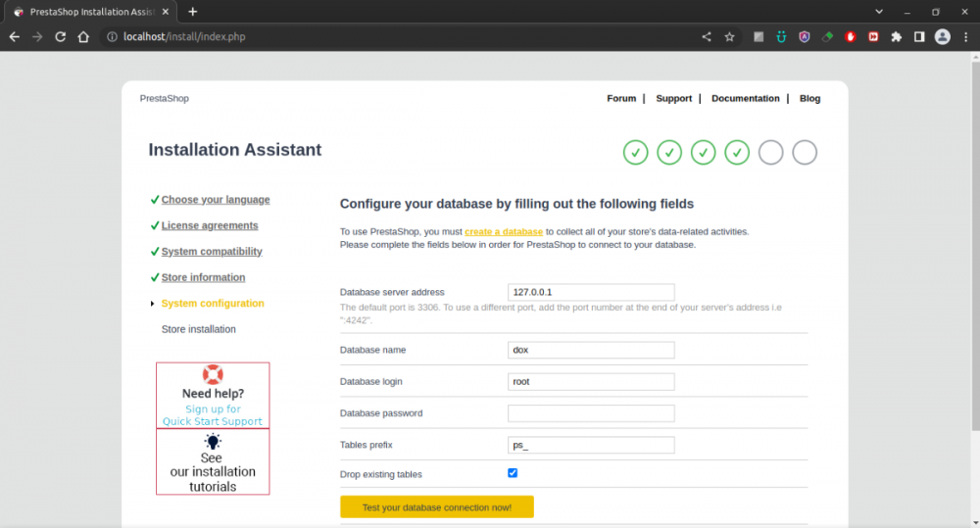
Task: Click the red hand ad blocker extension
Action: coord(851,37)
